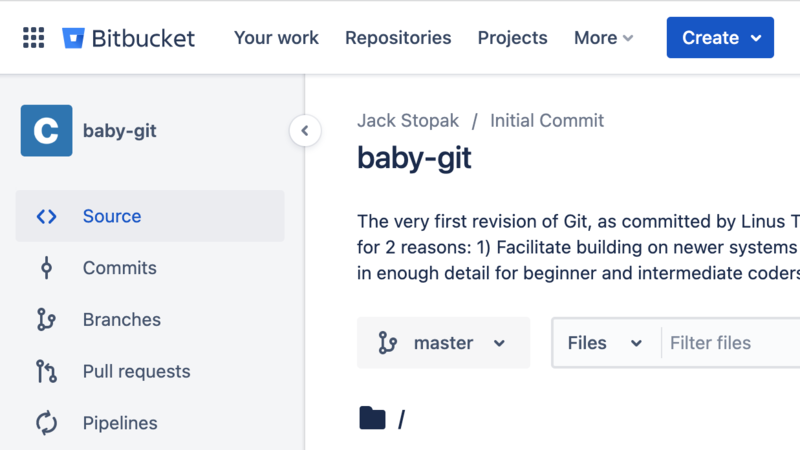Click the Commits node icon
The image size is (800, 450).
[46, 268]
